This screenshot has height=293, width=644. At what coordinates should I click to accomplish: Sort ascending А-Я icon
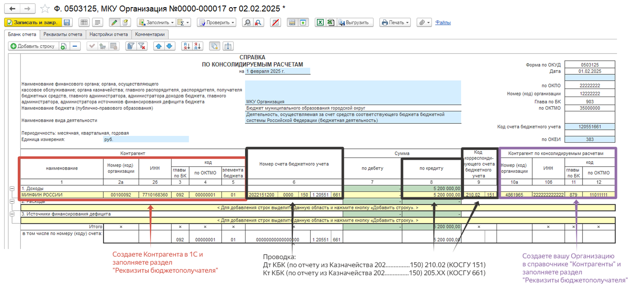186,46
